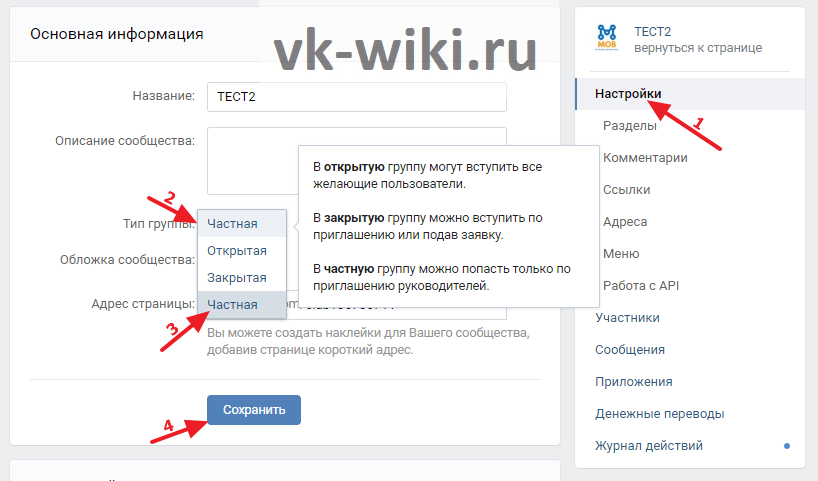Click the TECT2 community avatar icon

click(608, 38)
